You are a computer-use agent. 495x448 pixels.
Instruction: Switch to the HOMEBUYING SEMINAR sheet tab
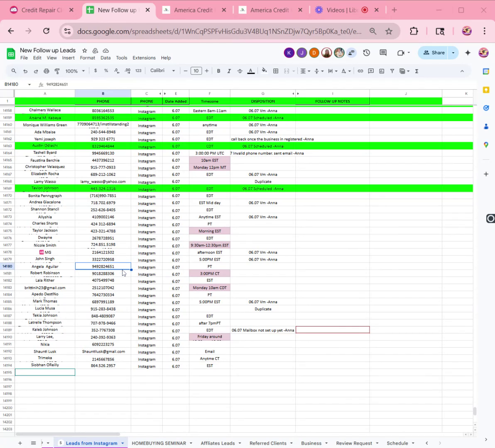(159, 443)
